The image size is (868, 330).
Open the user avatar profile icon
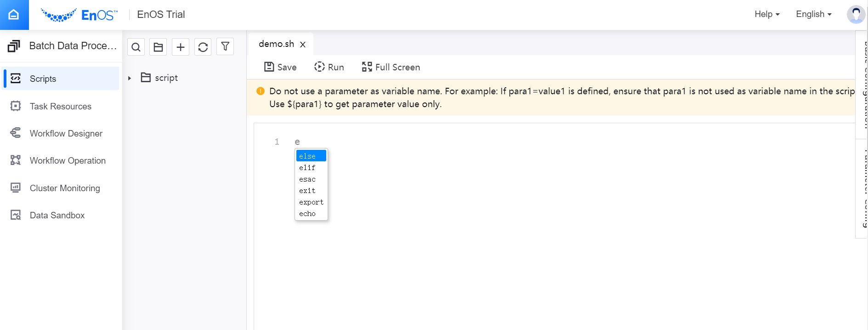coord(856,14)
